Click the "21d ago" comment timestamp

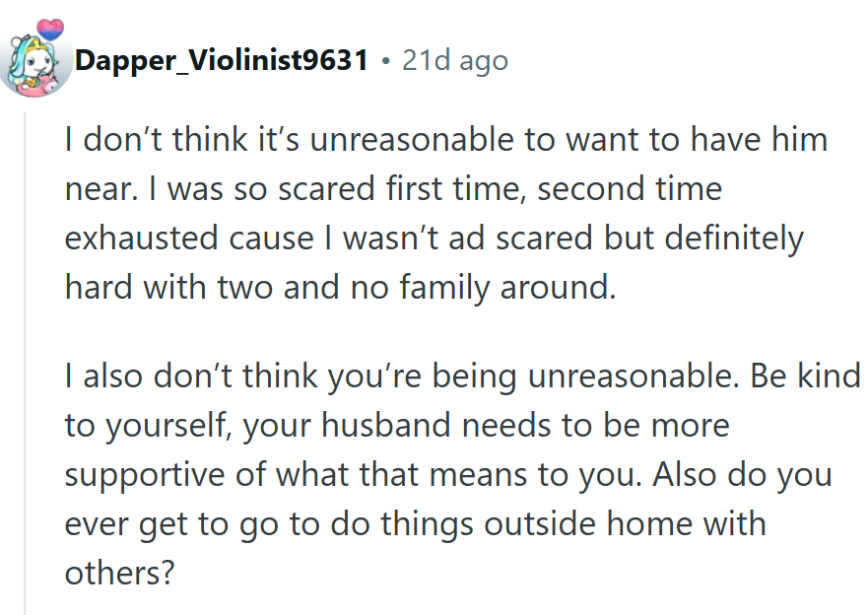click(454, 61)
